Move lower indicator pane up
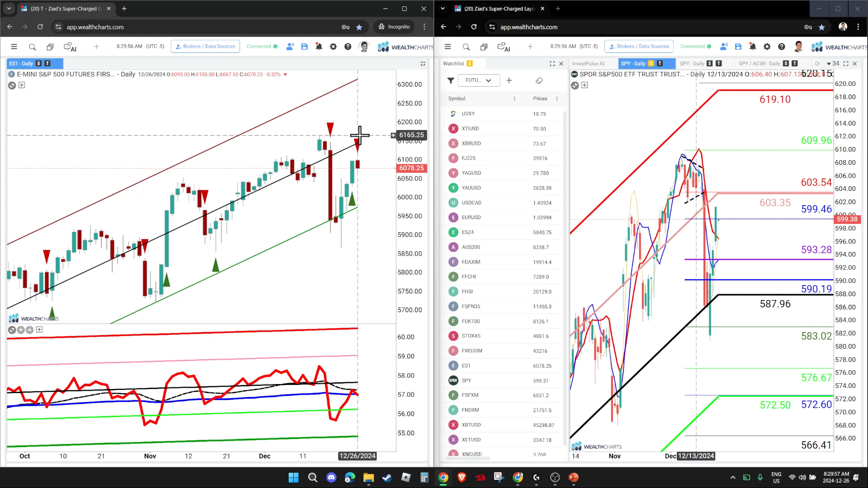The height and width of the screenshot is (488, 868). coord(29,330)
